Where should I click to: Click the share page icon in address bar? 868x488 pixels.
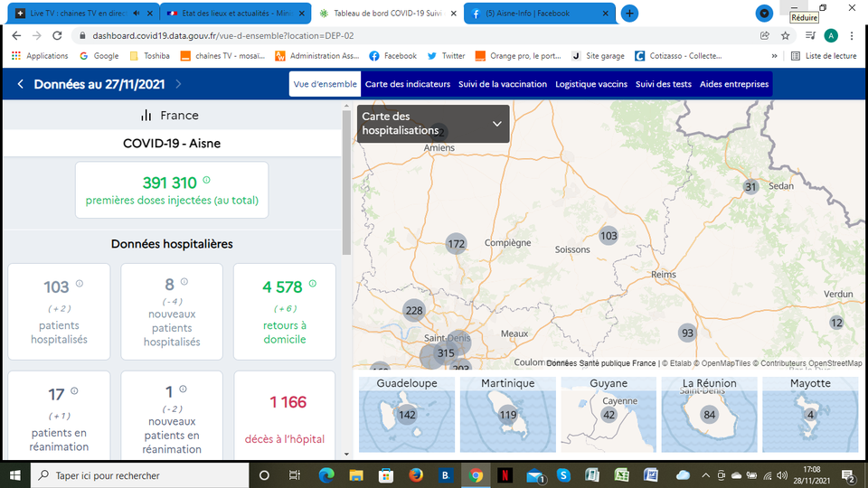[x=765, y=35]
